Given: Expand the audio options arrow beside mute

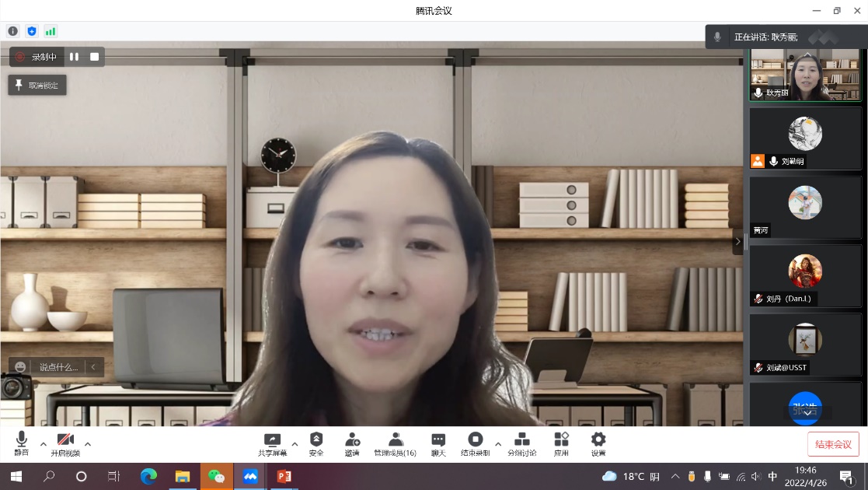Looking at the screenshot, I should 44,444.
